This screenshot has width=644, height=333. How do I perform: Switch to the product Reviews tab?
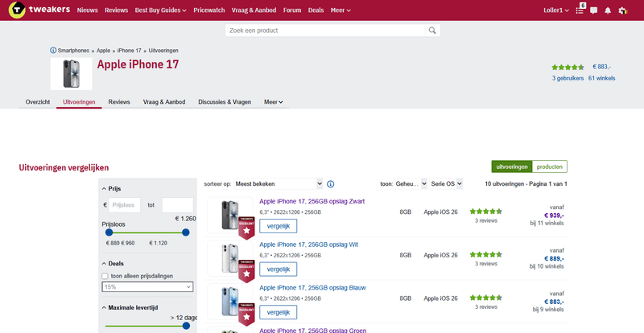pyautogui.click(x=119, y=102)
